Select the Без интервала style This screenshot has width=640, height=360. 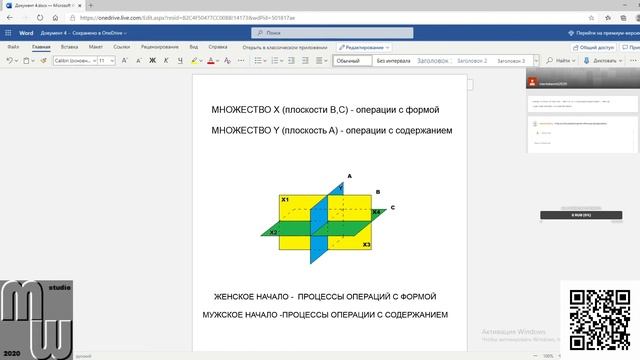pos(393,61)
